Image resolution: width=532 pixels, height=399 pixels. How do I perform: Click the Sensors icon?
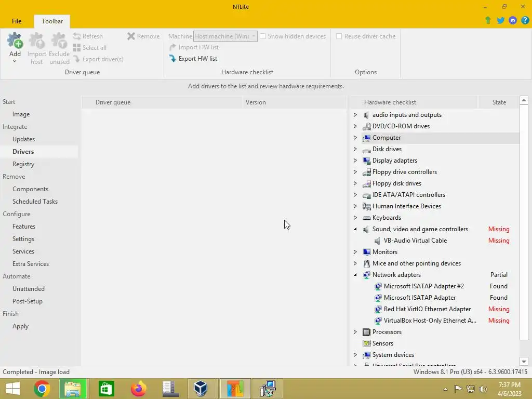coord(366,343)
